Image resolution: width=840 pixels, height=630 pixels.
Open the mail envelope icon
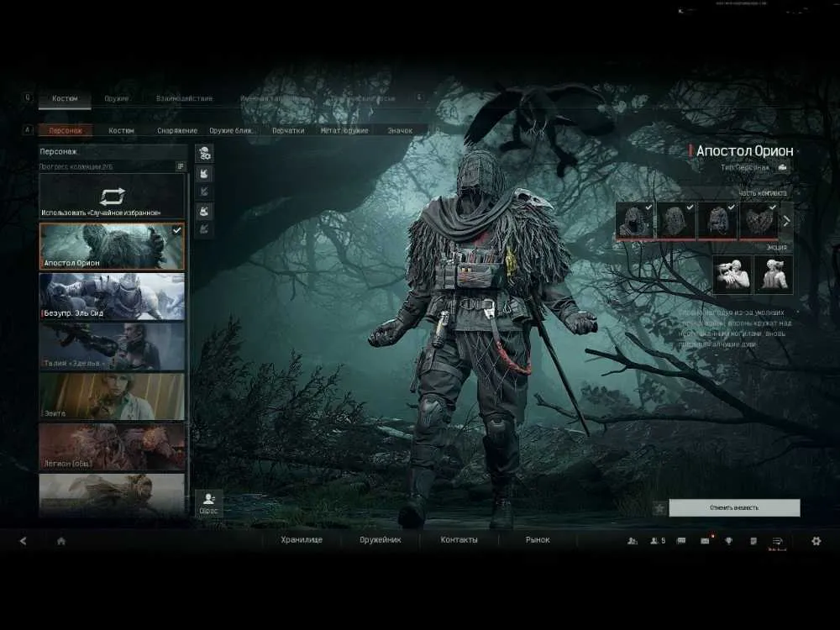click(705, 541)
